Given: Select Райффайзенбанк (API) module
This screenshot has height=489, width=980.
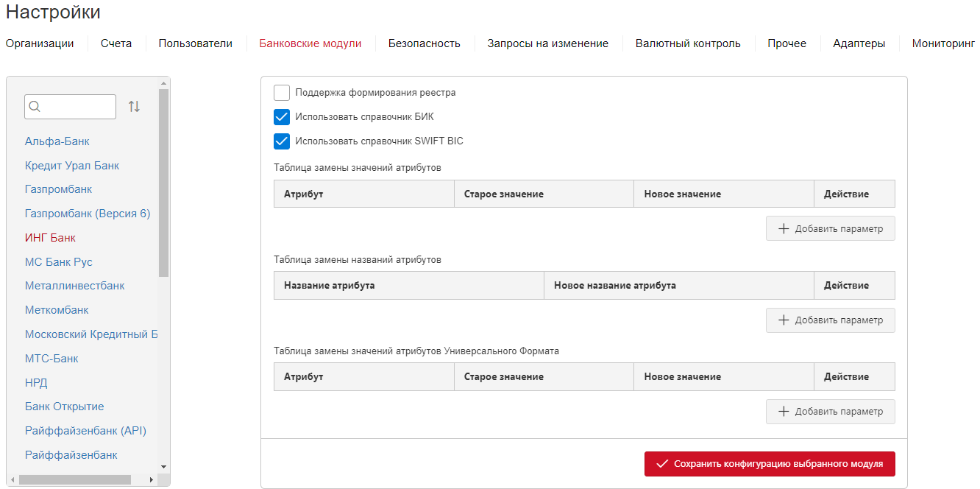Looking at the screenshot, I should pyautogui.click(x=86, y=431).
